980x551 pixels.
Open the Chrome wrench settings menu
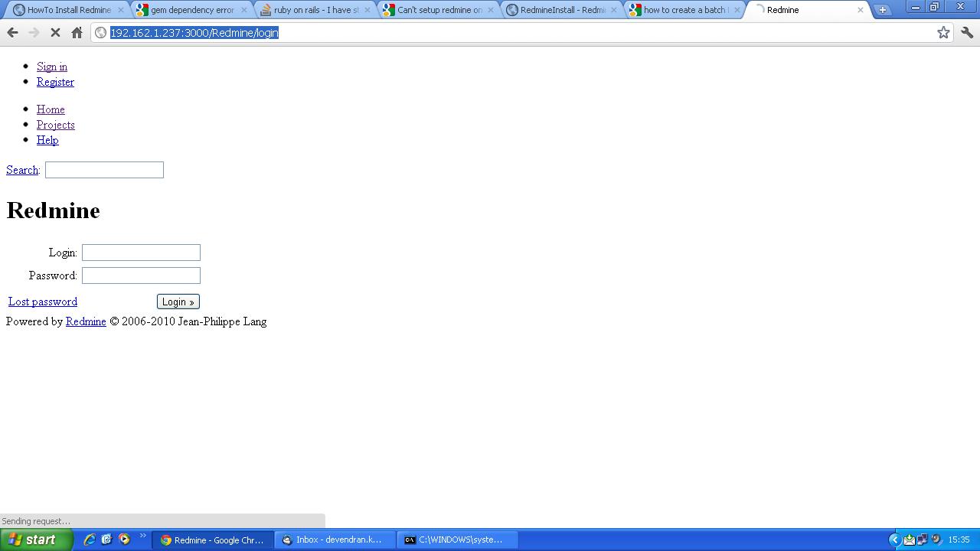tap(967, 32)
